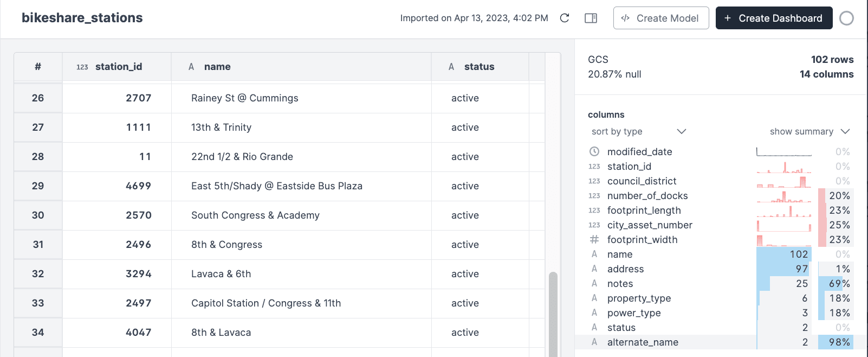The width and height of the screenshot is (868, 357).
Task: Click the numeric icon beside council_district
Action: (594, 181)
